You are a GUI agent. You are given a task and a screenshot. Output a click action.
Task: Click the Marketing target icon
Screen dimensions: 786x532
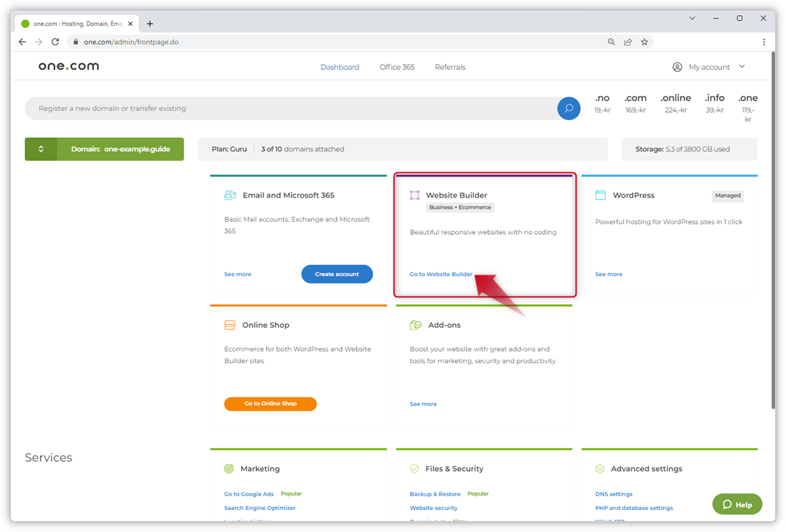(229, 469)
